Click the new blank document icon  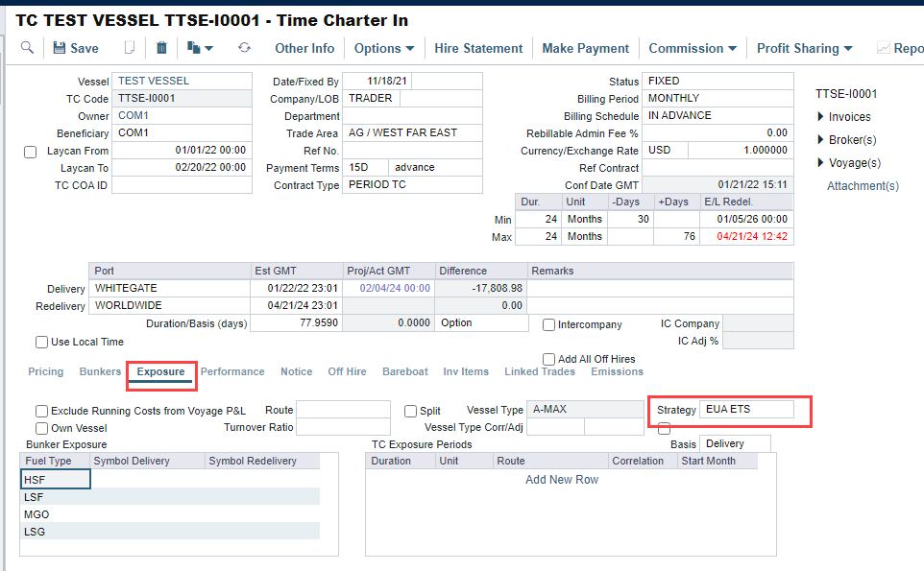coord(130,48)
